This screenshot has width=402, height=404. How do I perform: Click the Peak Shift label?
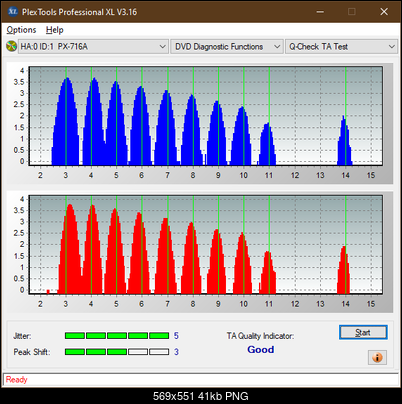(32, 352)
